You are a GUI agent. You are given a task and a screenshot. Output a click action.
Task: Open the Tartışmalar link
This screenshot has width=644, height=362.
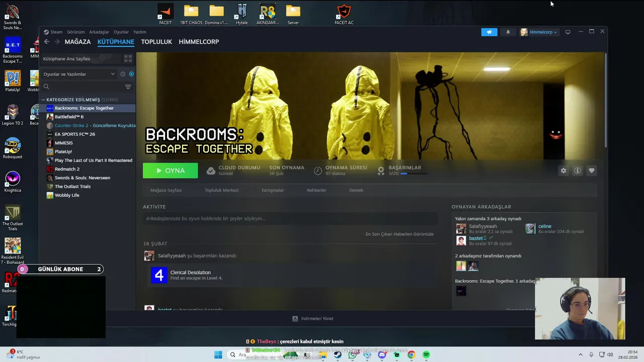pos(273,190)
